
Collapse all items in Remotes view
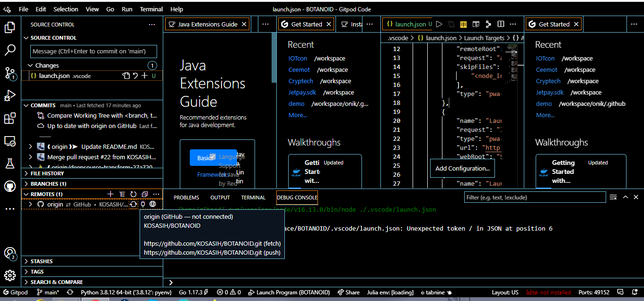pyautogui.click(x=145, y=194)
